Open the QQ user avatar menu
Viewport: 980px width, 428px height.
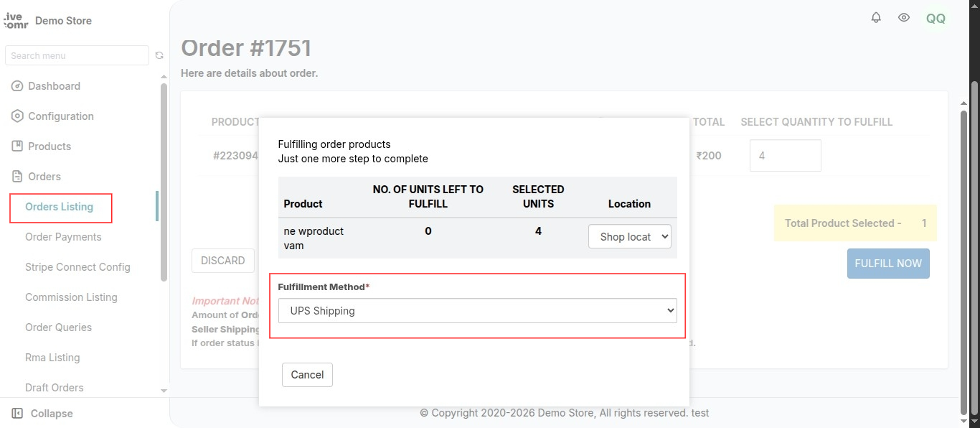point(936,19)
